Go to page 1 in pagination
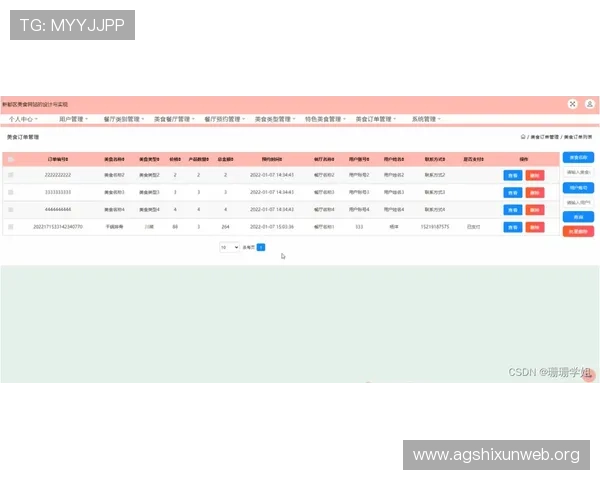600x480 pixels. coord(261,246)
